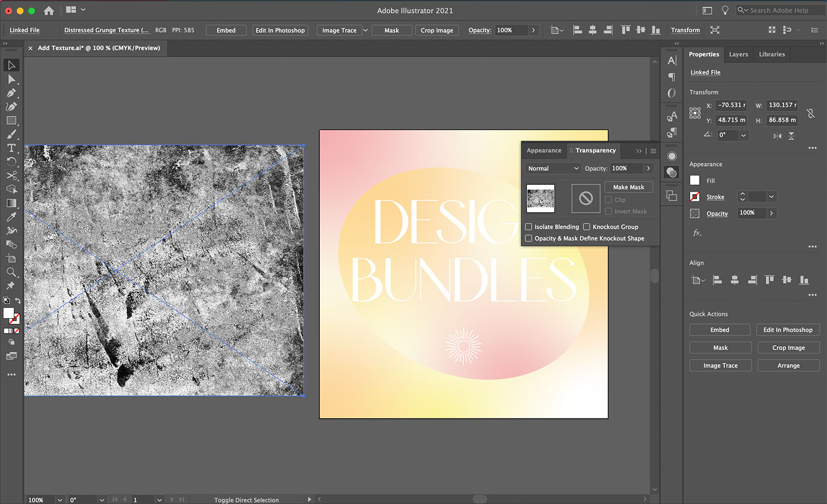Screen dimensions: 827x504
Task: Expand Transparency panel opacity arrow
Action: pyautogui.click(x=648, y=168)
